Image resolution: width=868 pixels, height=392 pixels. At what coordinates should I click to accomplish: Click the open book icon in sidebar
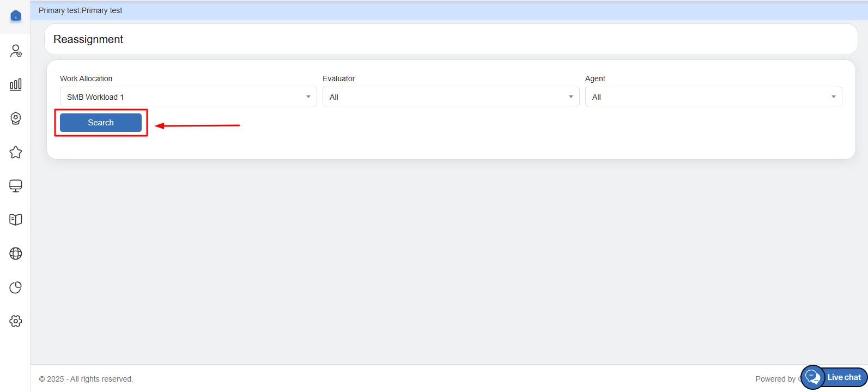coord(16,220)
